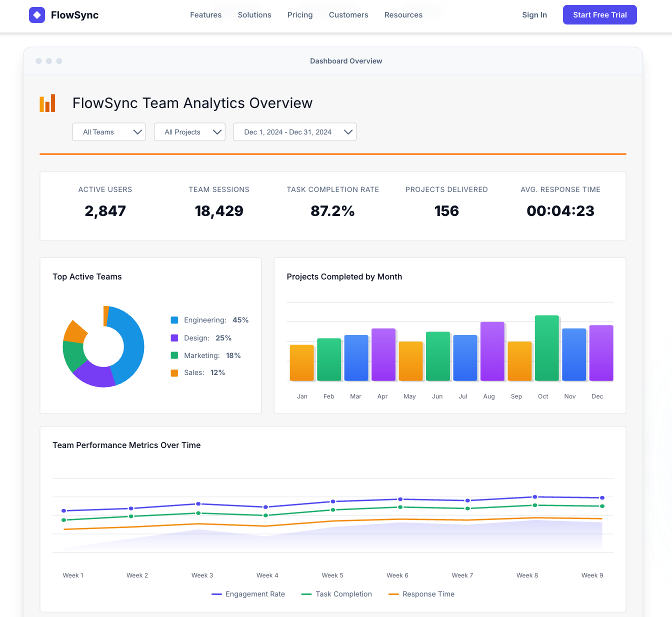
Task: Click the Engagement Rate legend marker
Action: 216,594
